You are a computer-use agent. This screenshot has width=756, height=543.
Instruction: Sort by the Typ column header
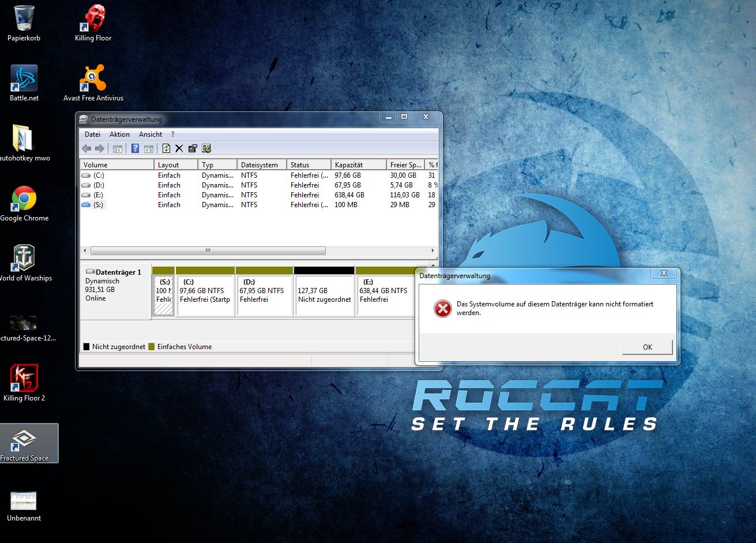pos(218,164)
